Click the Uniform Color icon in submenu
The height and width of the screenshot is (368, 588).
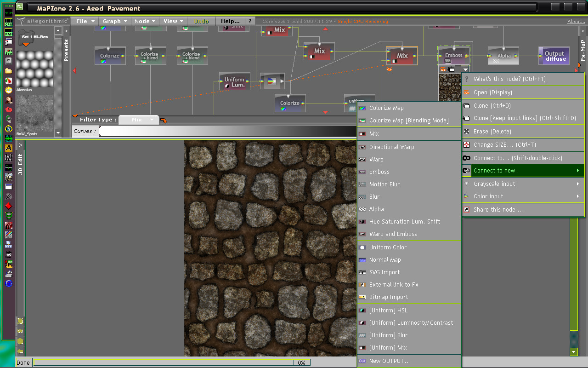coord(362,247)
